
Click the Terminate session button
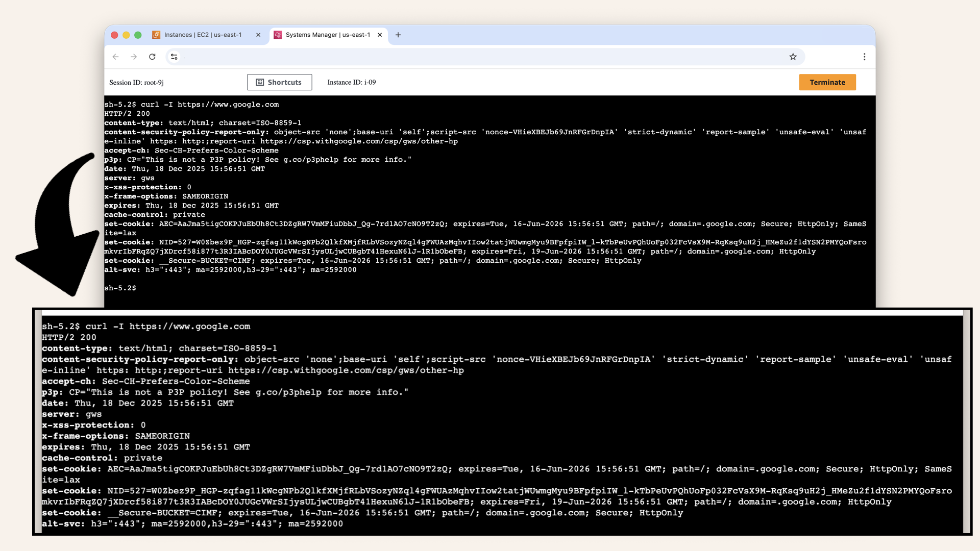tap(827, 82)
